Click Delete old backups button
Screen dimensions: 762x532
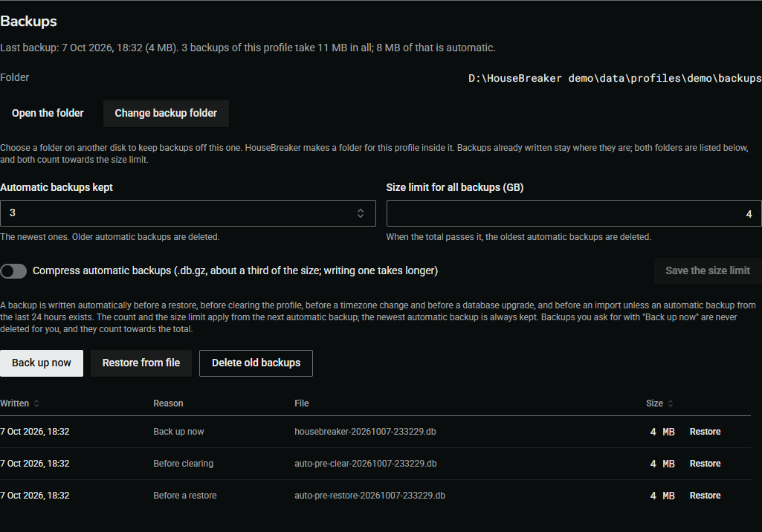click(256, 363)
